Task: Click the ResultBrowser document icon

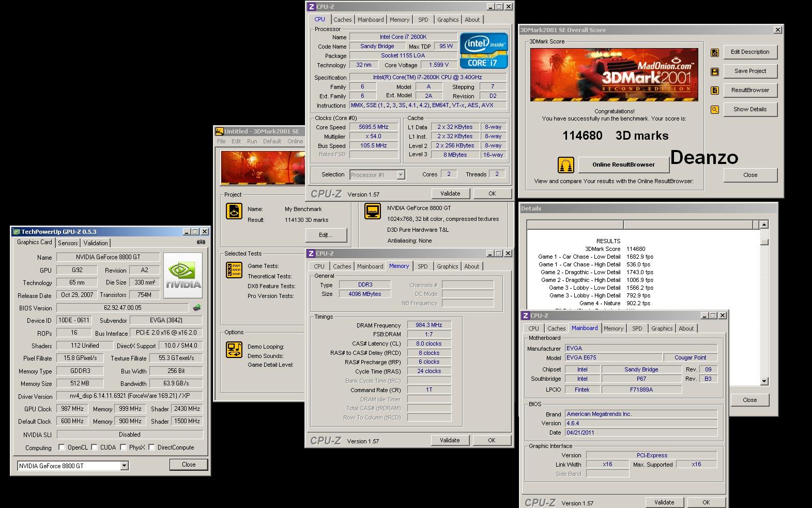Action: 714,91
